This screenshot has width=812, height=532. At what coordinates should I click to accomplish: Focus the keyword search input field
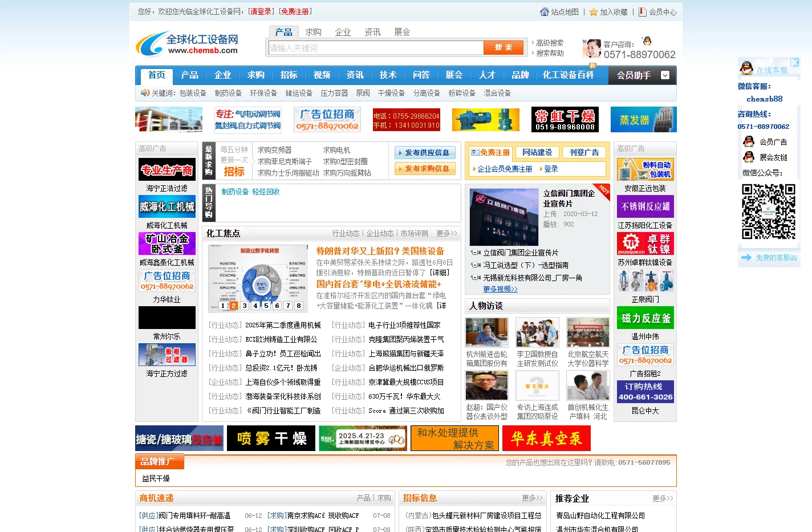click(x=376, y=48)
